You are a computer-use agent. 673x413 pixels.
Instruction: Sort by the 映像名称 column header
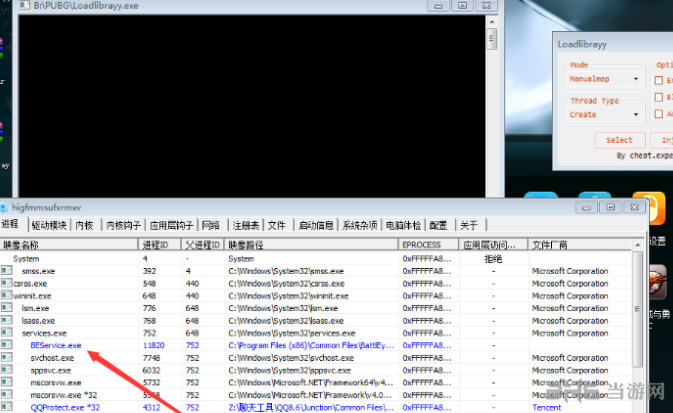(69, 245)
